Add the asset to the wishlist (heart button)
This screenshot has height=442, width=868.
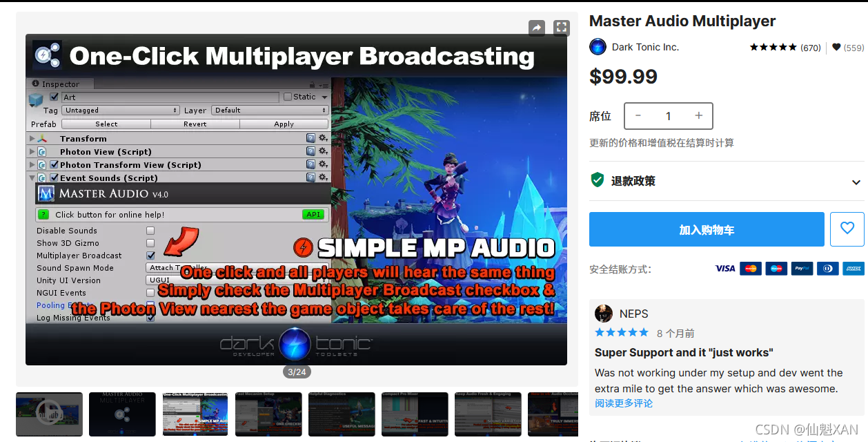(847, 229)
